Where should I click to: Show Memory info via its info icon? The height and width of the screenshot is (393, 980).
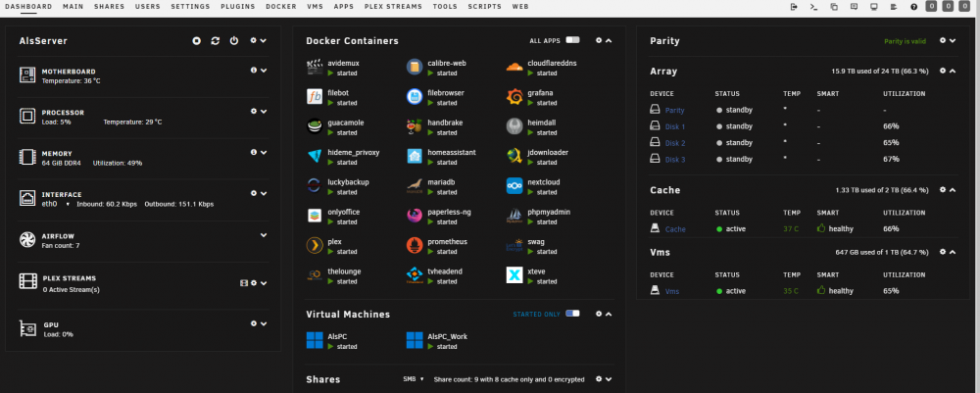pyautogui.click(x=254, y=152)
